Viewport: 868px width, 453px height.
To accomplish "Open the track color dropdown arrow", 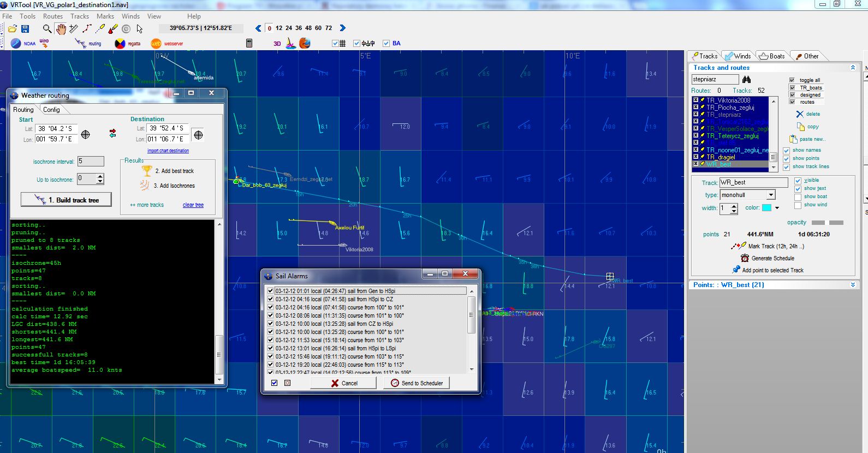I will (x=777, y=208).
